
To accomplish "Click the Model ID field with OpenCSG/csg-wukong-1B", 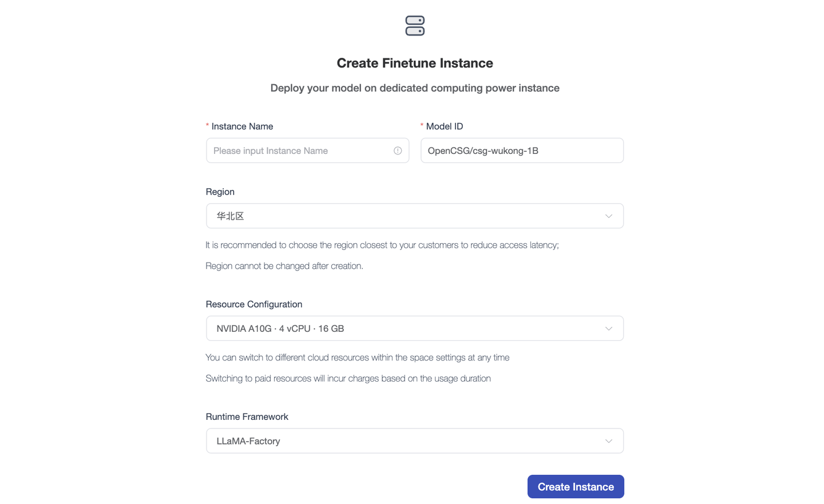I will click(522, 150).
